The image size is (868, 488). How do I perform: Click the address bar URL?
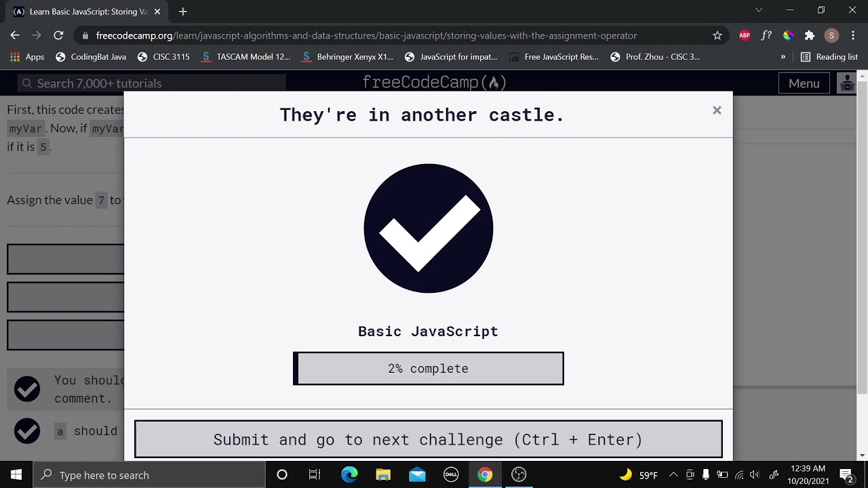pyautogui.click(x=366, y=35)
